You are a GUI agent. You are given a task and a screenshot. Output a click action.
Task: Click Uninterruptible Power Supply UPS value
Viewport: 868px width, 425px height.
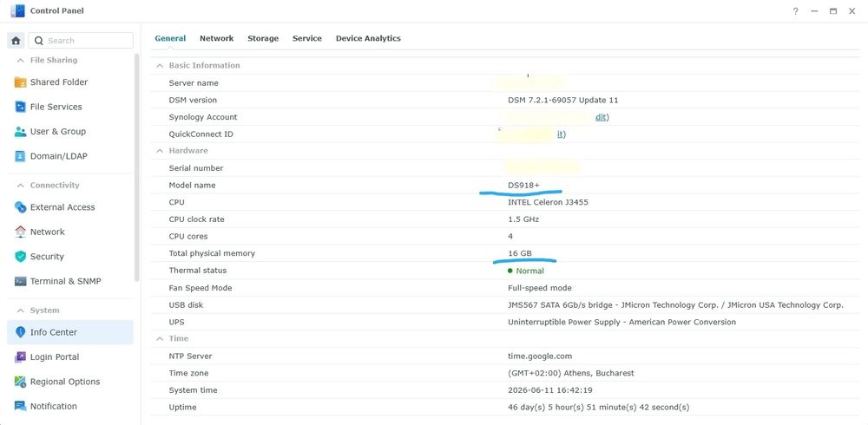click(621, 322)
